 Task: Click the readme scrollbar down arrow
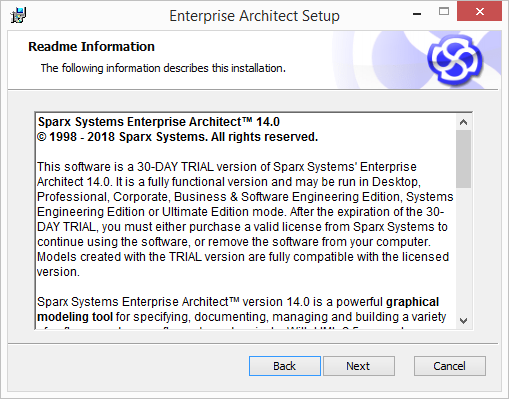click(463, 321)
